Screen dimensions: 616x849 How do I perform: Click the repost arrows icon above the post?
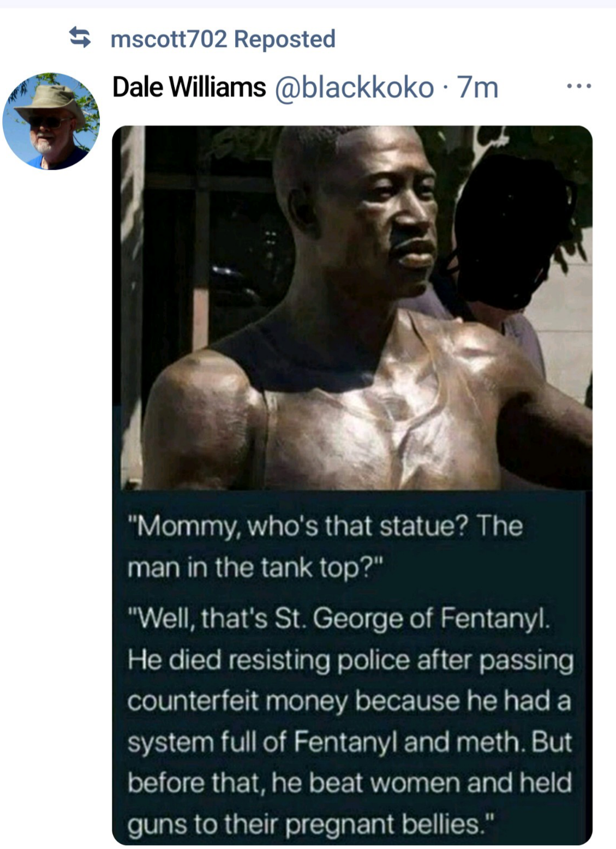coord(80,38)
